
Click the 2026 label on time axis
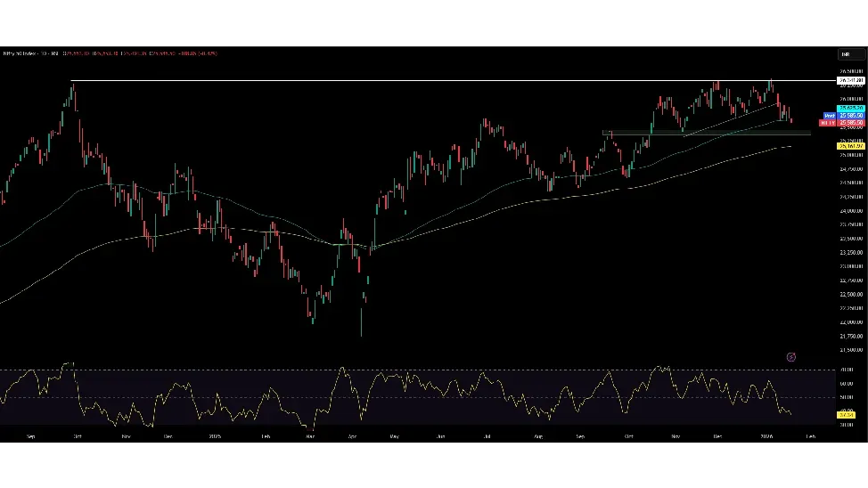pos(766,437)
